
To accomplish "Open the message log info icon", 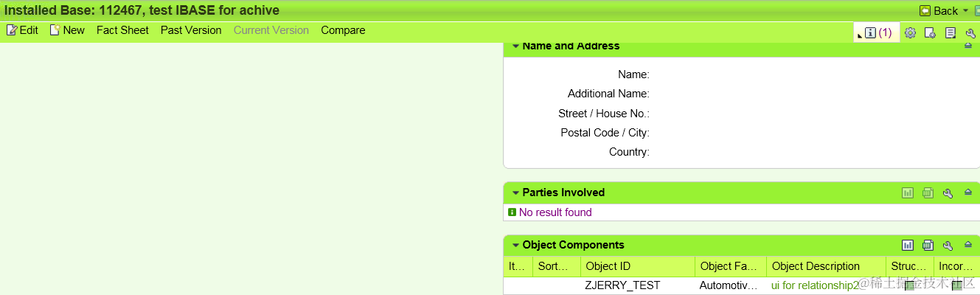I will pos(870,32).
